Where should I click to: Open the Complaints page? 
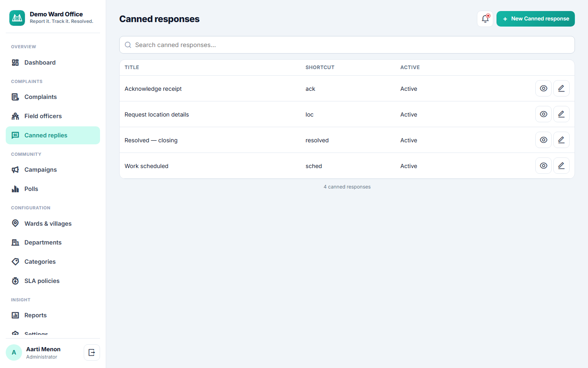53,97
